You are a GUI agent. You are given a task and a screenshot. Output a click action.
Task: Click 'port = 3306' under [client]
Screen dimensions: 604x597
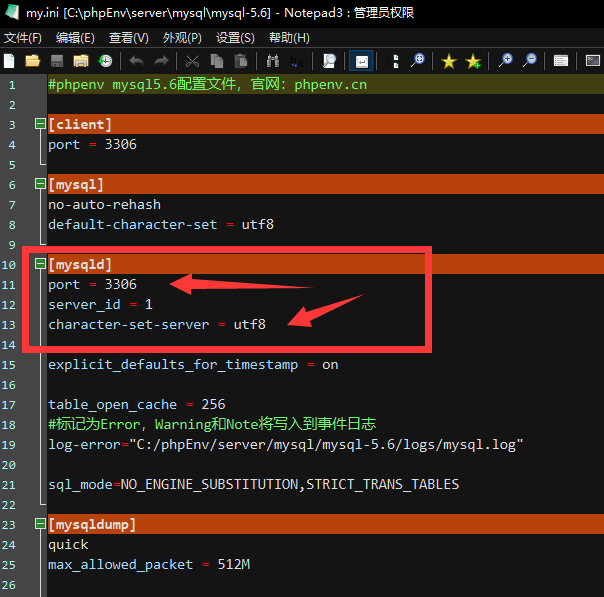point(92,144)
